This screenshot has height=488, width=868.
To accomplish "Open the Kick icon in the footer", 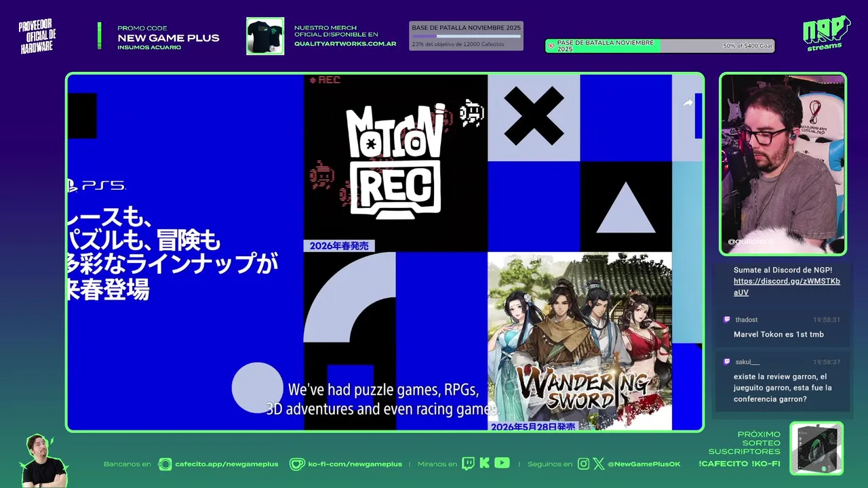I will pos(484,464).
